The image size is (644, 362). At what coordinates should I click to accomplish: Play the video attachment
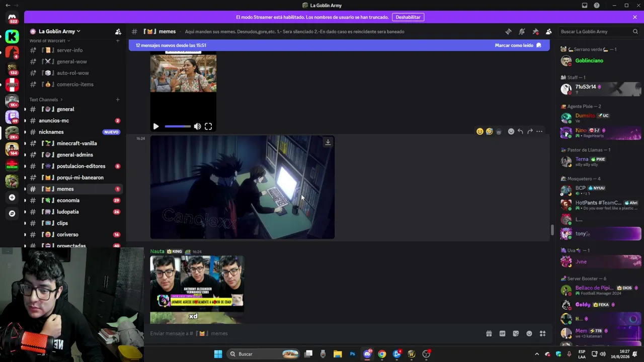pyautogui.click(x=156, y=127)
